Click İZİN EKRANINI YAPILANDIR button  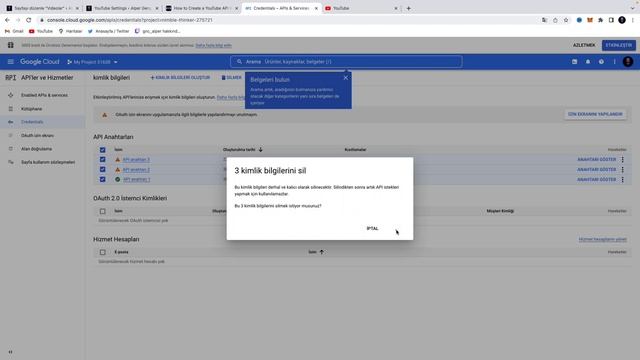(595, 114)
